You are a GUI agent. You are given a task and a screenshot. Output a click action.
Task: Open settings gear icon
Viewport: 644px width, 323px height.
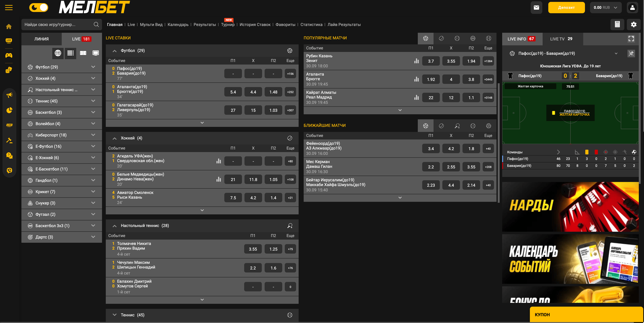pos(633,25)
